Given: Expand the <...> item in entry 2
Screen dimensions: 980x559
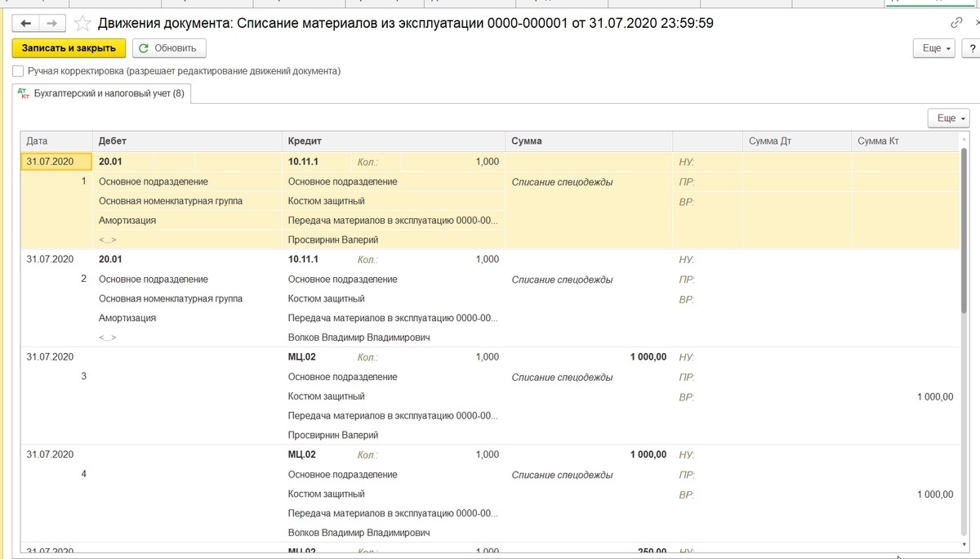Looking at the screenshot, I should (x=108, y=338).
